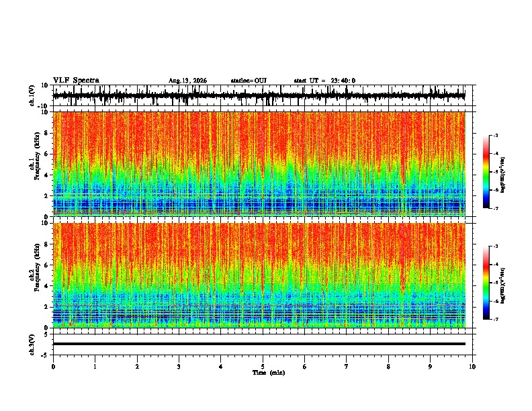Click the ch.1 spectrogram color scale bar
Viewport: 532px width, 411px height.
pyautogui.click(x=486, y=172)
